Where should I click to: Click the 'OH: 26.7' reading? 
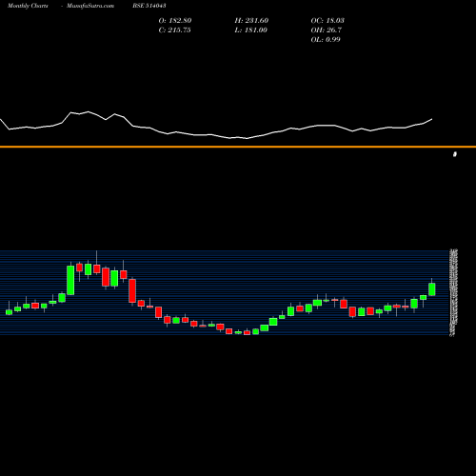click(327, 30)
